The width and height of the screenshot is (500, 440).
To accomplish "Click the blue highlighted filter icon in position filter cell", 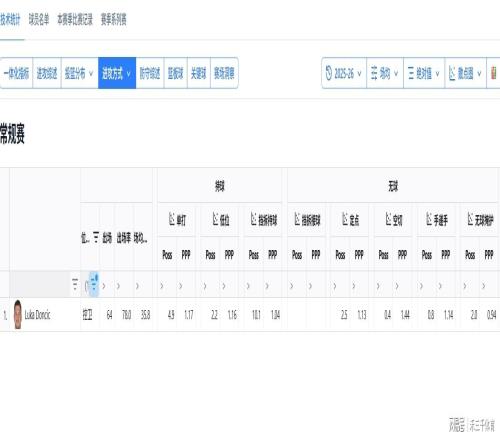I will pyautogui.click(x=94, y=285).
